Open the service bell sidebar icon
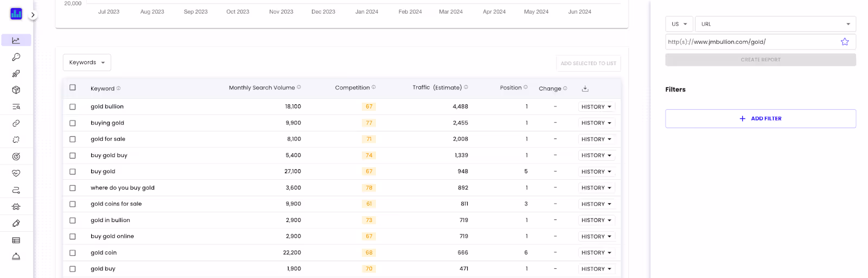 [x=16, y=256]
